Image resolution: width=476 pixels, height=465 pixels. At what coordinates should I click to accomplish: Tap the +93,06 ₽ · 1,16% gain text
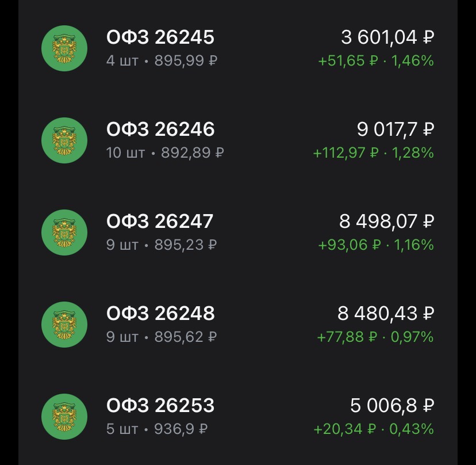click(376, 245)
